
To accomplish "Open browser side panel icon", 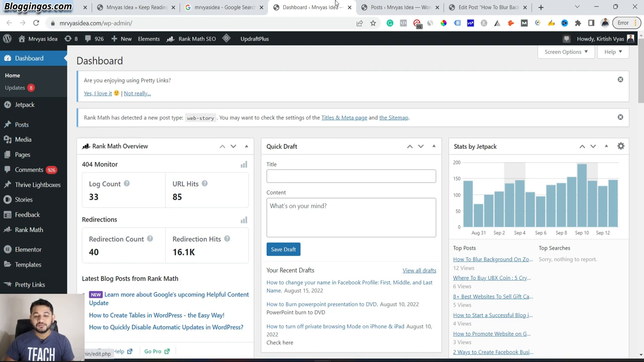I will pos(591,23).
